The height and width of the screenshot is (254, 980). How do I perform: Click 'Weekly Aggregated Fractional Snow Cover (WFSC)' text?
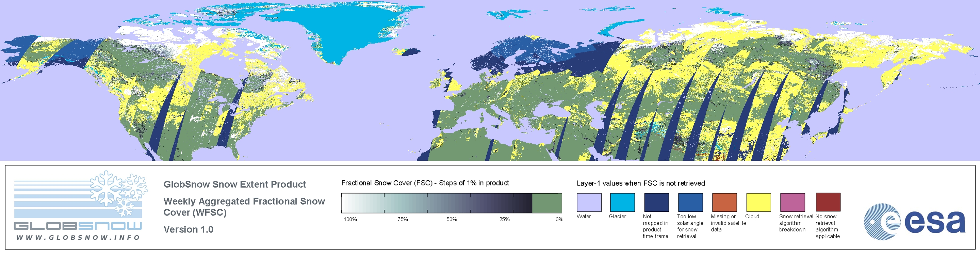(x=244, y=207)
